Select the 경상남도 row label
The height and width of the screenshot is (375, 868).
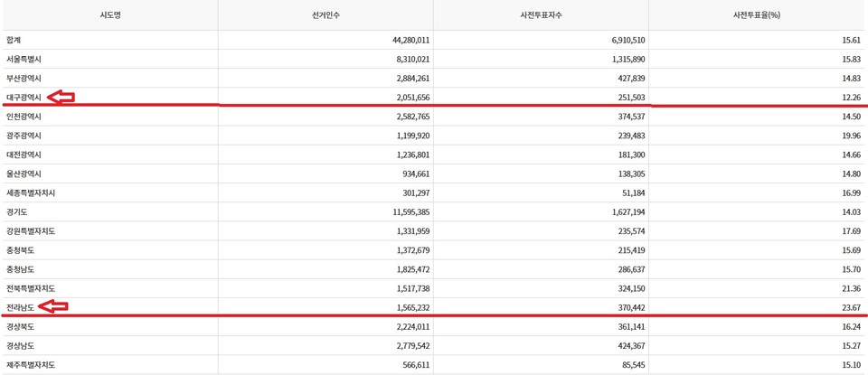pos(21,346)
